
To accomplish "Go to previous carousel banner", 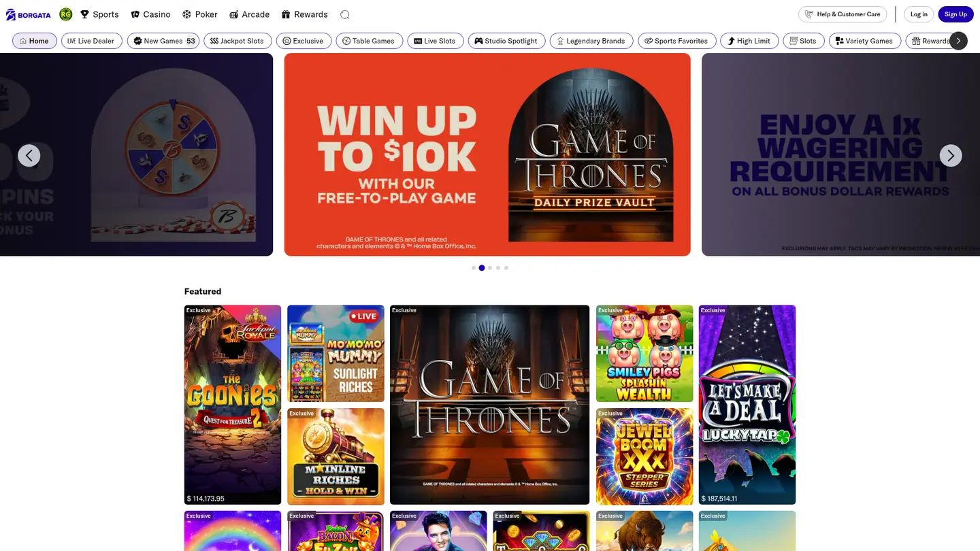I will (29, 156).
